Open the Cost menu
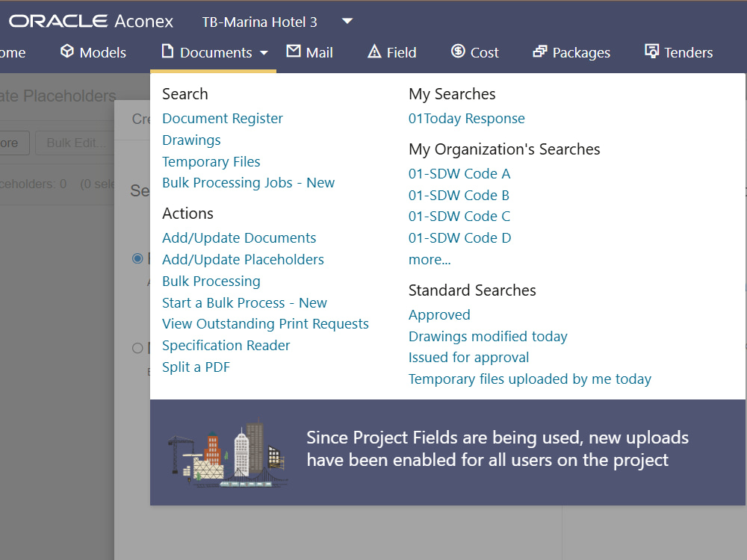 tap(475, 52)
